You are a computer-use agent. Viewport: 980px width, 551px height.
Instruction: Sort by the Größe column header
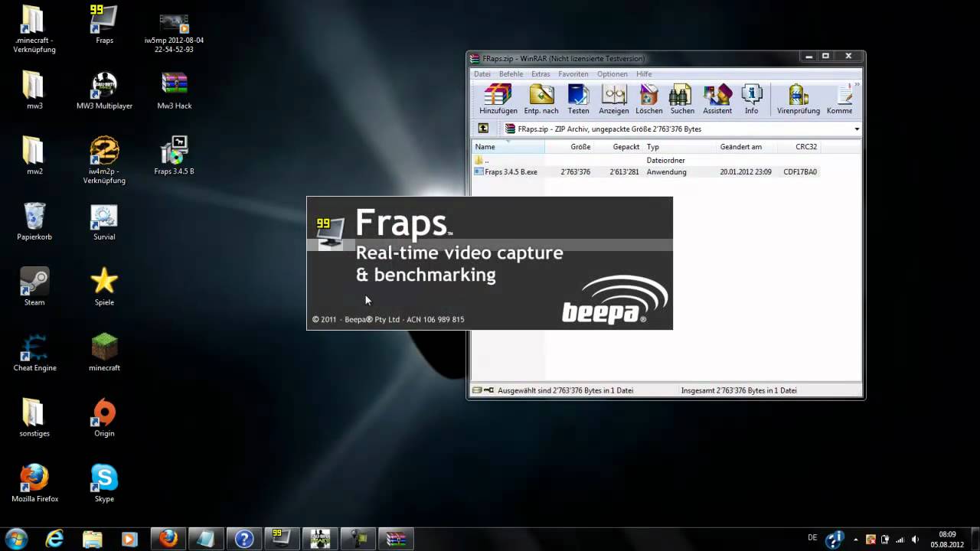pos(570,147)
